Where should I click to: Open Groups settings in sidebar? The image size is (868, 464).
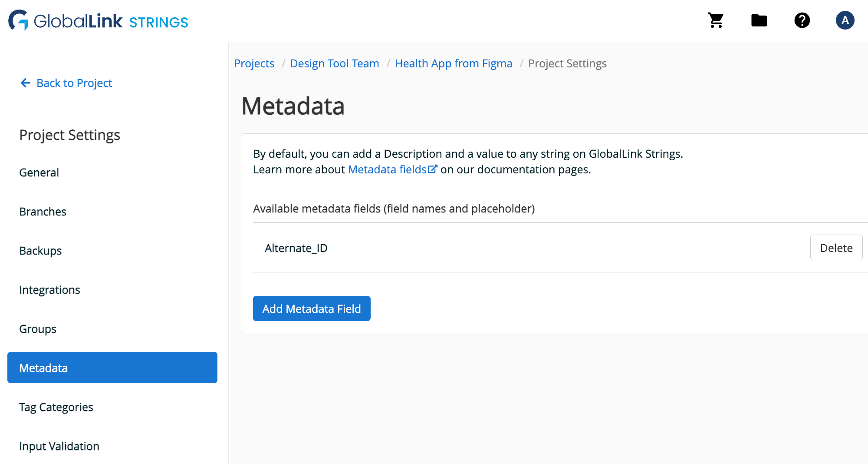38,329
